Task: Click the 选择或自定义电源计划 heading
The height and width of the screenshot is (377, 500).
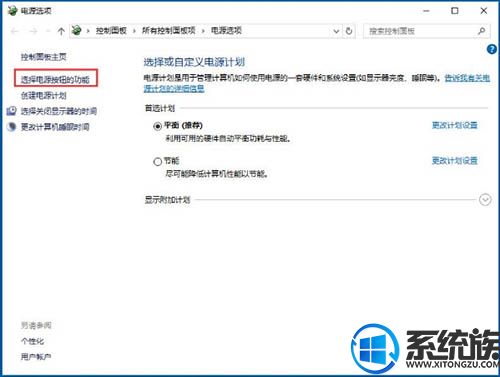Action: pyautogui.click(x=194, y=62)
